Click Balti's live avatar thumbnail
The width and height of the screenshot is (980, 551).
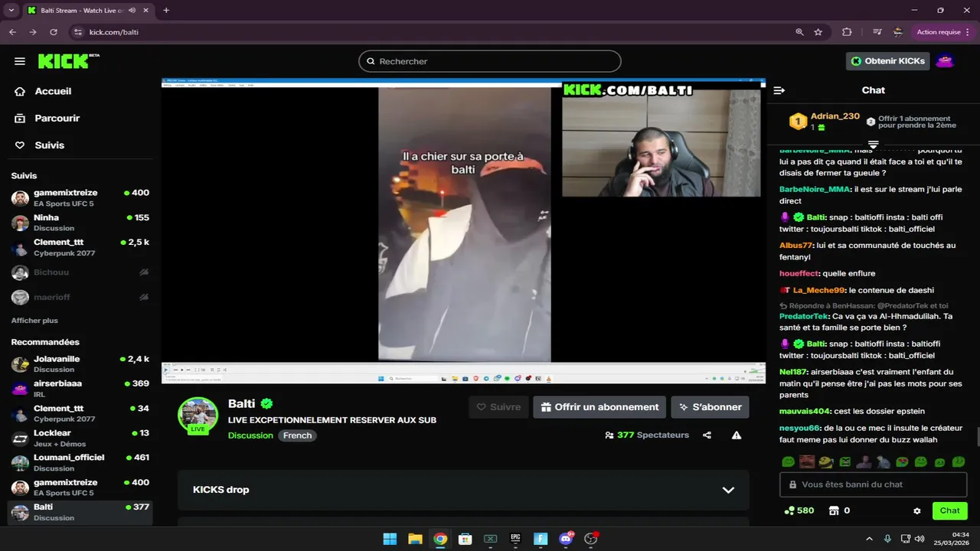click(198, 415)
